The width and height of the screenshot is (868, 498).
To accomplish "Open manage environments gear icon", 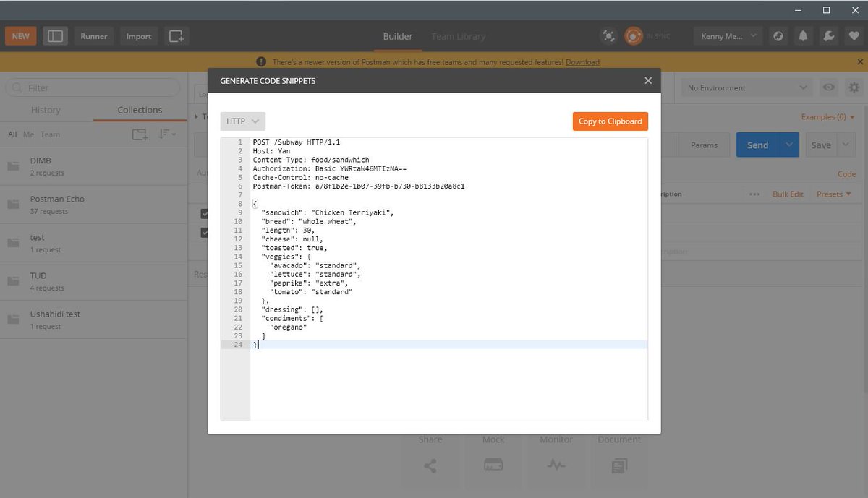I will point(854,87).
